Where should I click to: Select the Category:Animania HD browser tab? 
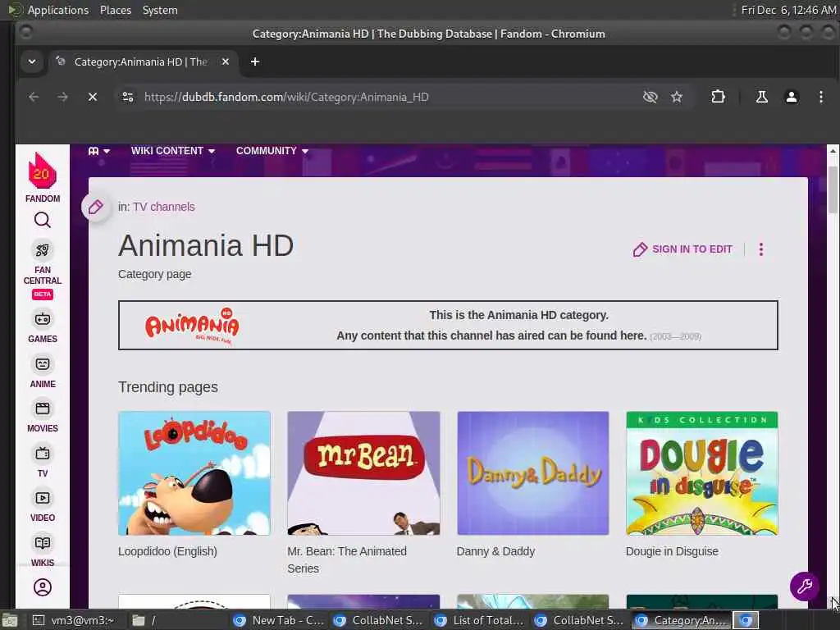141,62
